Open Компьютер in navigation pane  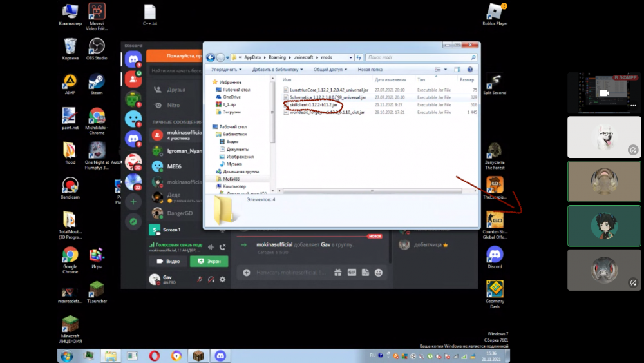[234, 186]
